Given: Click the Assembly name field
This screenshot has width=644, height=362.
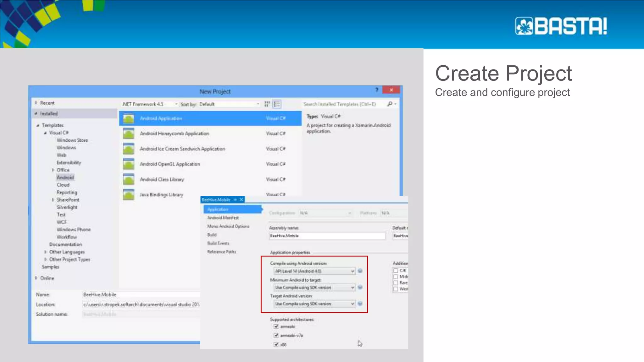Looking at the screenshot, I should tap(327, 236).
